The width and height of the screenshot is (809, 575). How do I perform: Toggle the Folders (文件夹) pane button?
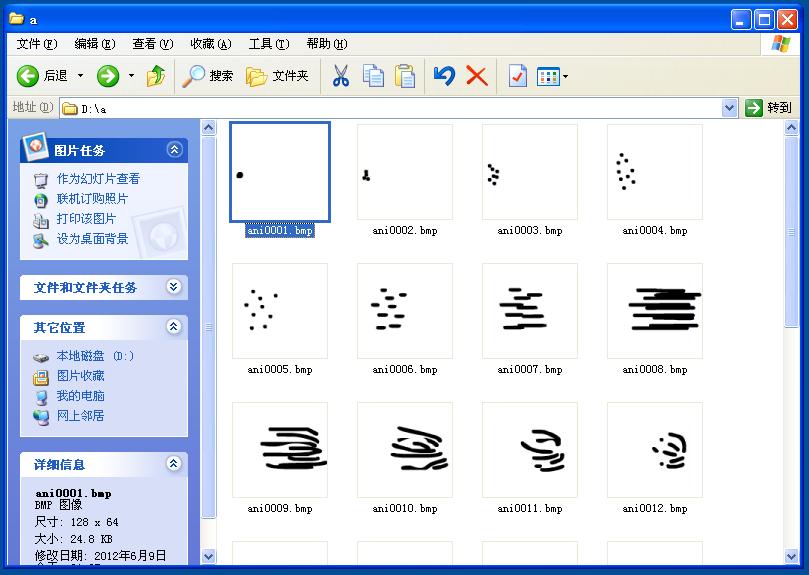pyautogui.click(x=278, y=76)
